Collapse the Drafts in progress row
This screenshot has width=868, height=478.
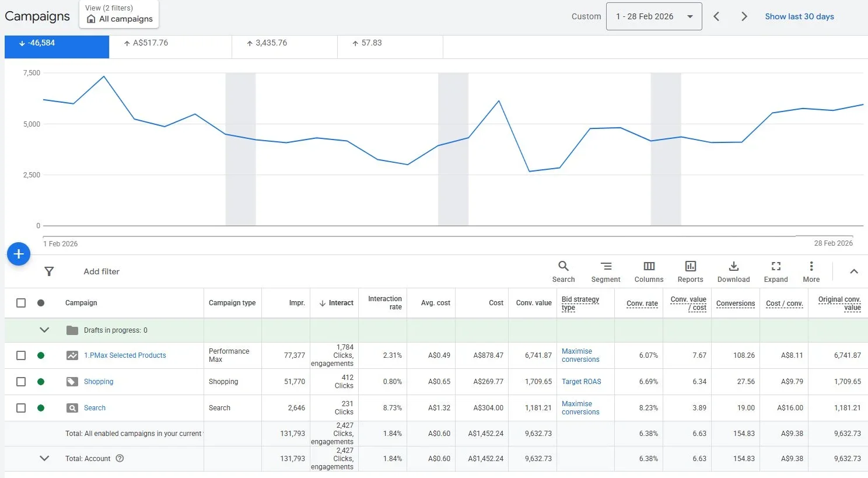(x=45, y=330)
